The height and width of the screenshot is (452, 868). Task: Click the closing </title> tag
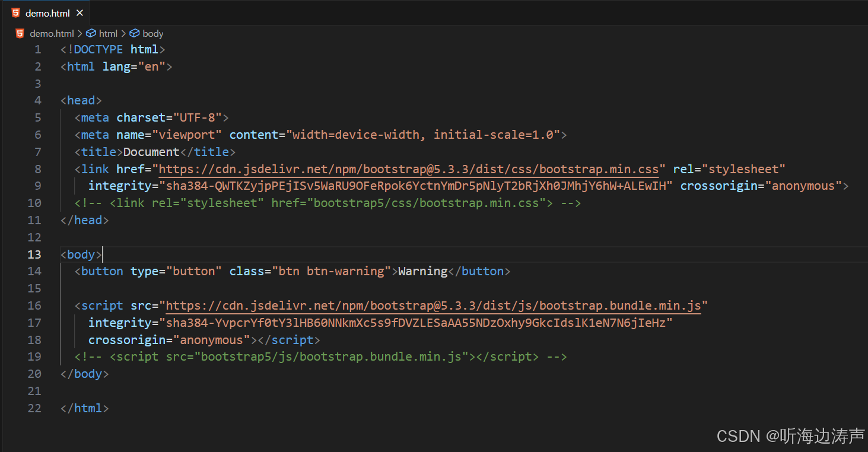tap(208, 152)
